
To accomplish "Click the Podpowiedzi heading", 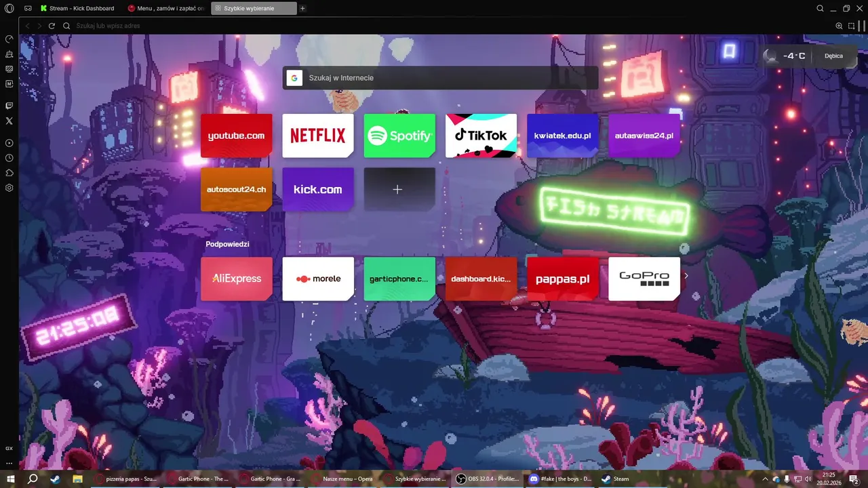I will pos(227,244).
